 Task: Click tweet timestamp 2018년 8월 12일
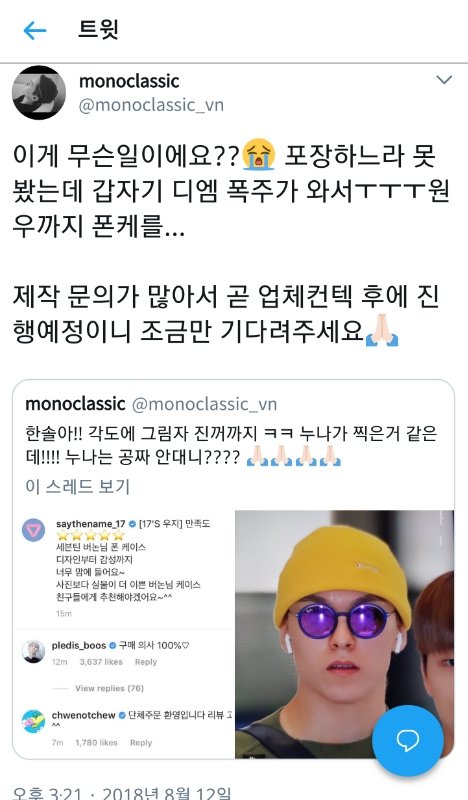166,793
